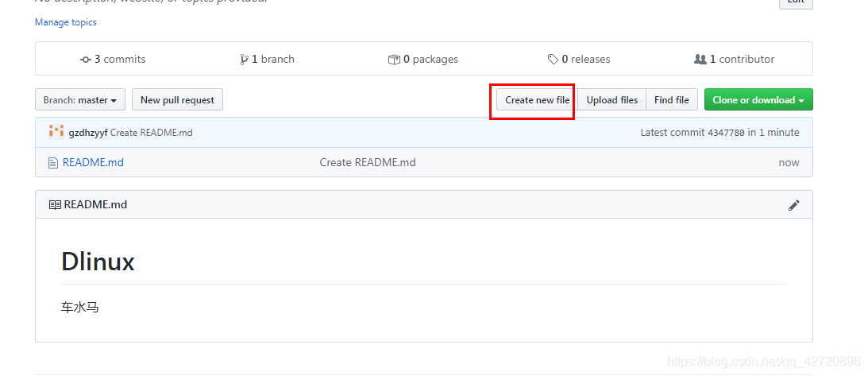Start a New pull request
This screenshot has width=868, height=376.
click(x=177, y=99)
